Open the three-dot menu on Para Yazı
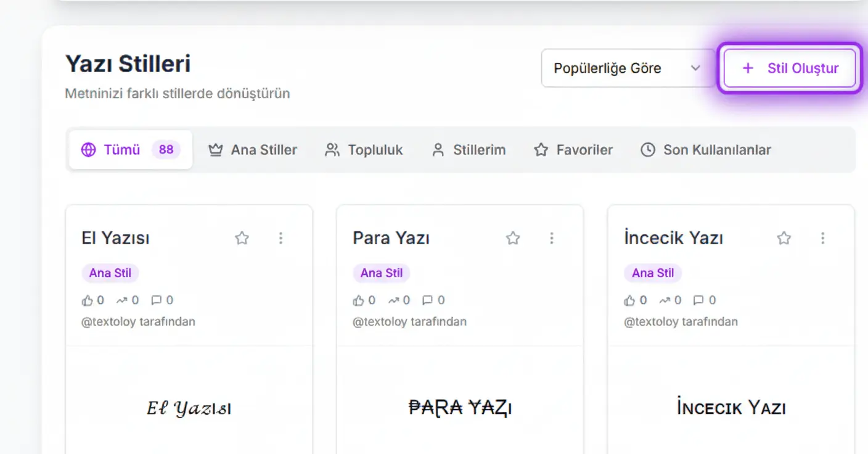Screen dimensions: 868x454 (x=552, y=237)
